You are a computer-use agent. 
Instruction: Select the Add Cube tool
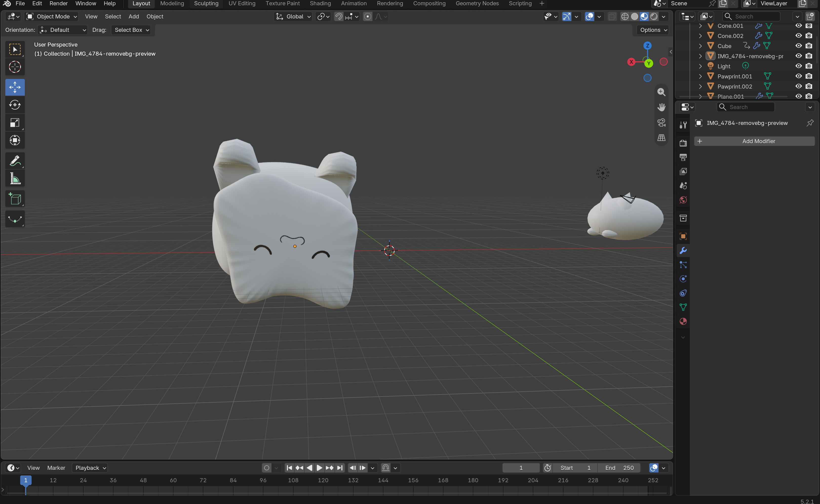click(15, 199)
